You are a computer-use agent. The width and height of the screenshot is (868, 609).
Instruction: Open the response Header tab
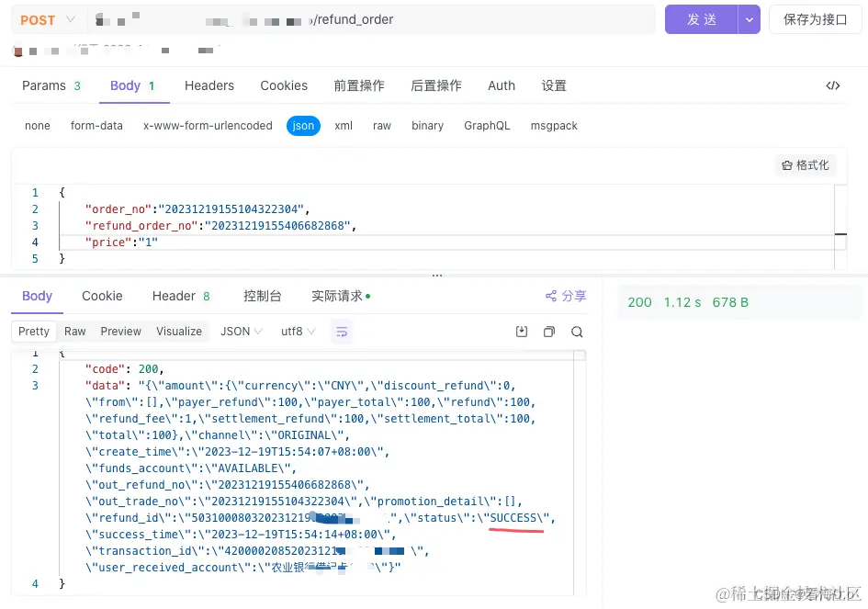pos(181,296)
